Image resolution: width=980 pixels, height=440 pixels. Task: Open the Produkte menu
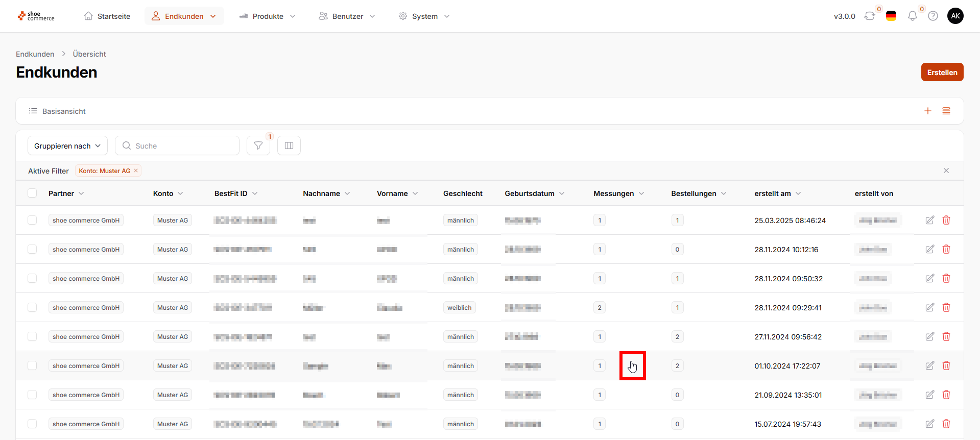coord(267,16)
